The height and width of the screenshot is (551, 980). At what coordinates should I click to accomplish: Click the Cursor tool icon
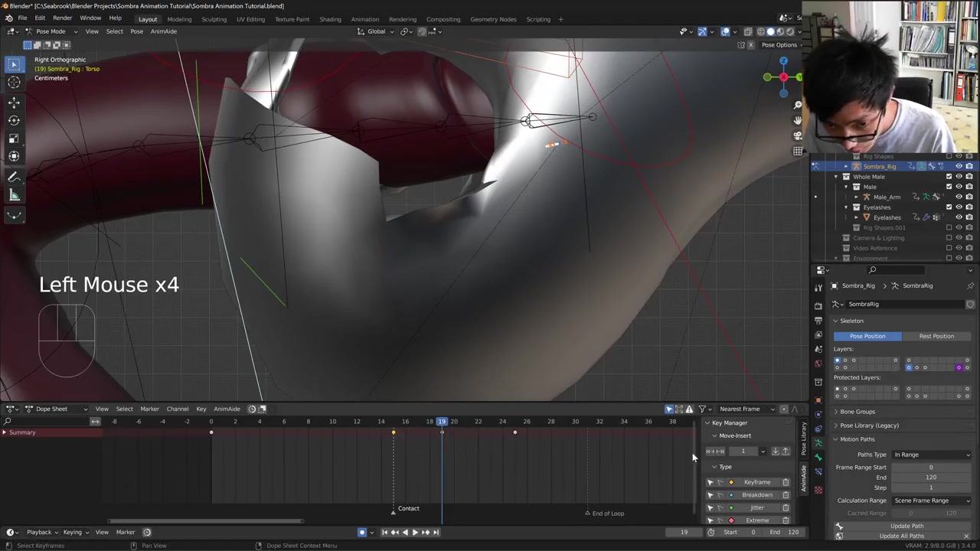[14, 83]
